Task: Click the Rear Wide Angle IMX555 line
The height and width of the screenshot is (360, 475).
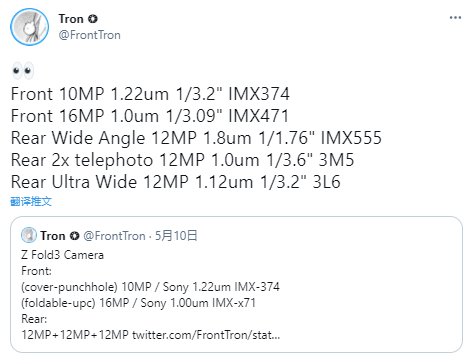Action: (x=196, y=138)
